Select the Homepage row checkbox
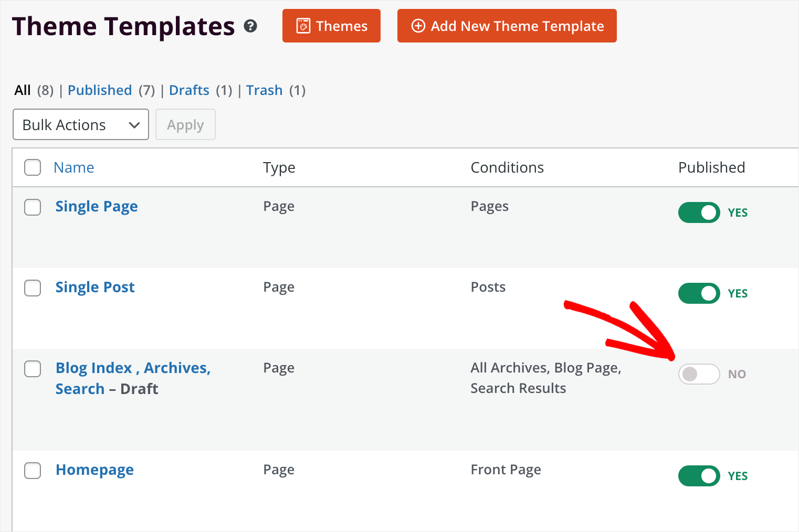The height and width of the screenshot is (532, 799). [x=33, y=470]
